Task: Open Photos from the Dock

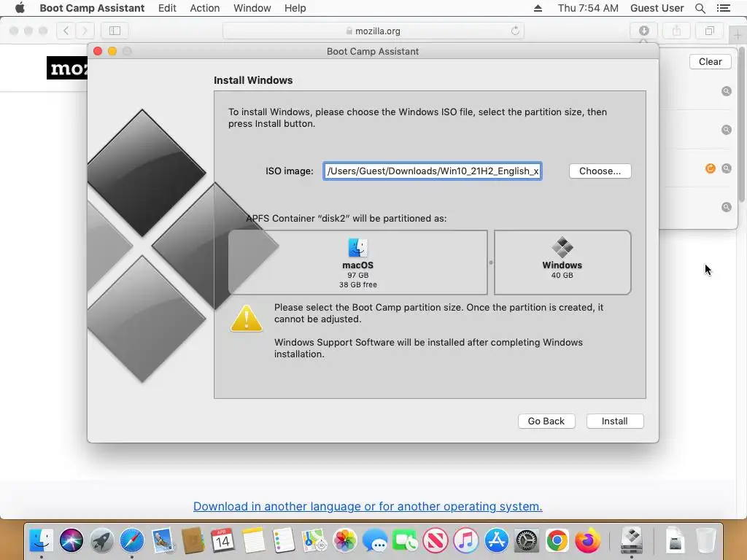Action: (x=344, y=540)
